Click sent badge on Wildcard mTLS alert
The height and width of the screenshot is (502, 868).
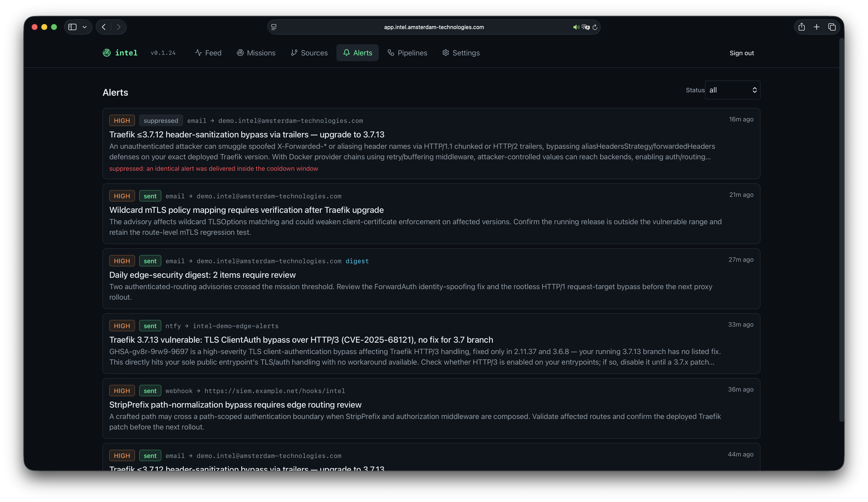pyautogui.click(x=150, y=196)
